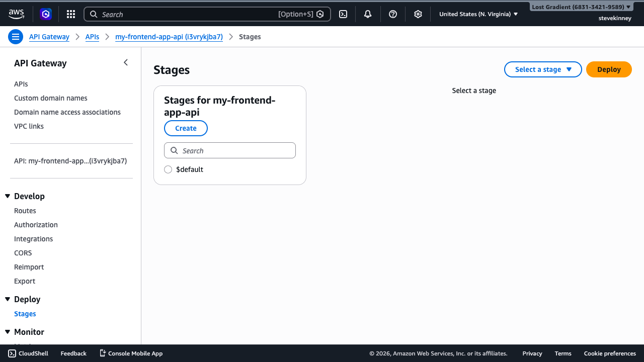Click the Create stage button
Image resolution: width=644 pixels, height=362 pixels.
[x=186, y=128]
